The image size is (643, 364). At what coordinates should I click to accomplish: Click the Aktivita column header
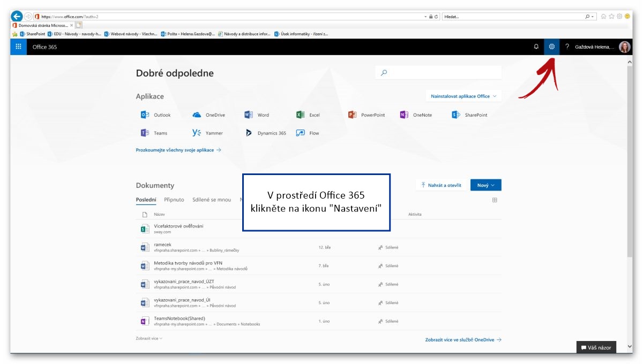(415, 214)
